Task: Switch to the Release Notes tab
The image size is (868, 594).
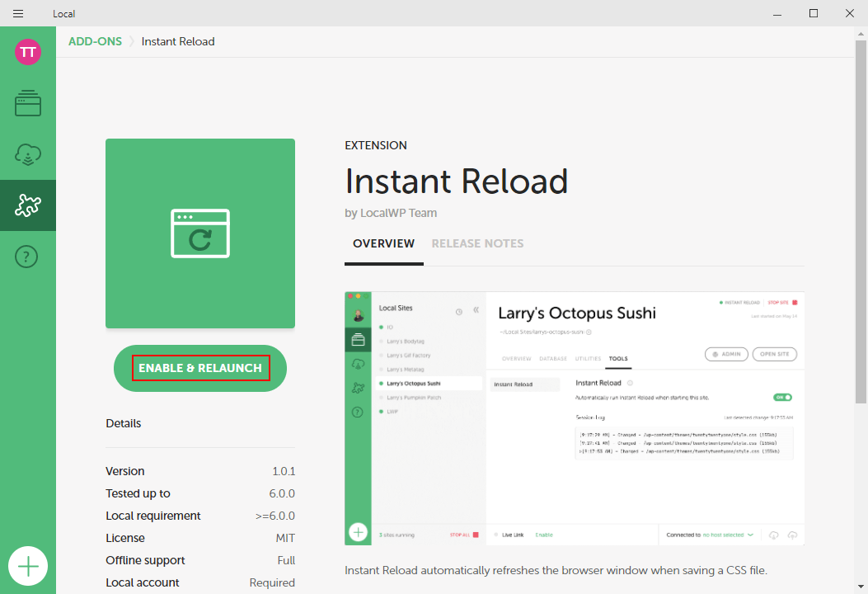Action: point(478,244)
